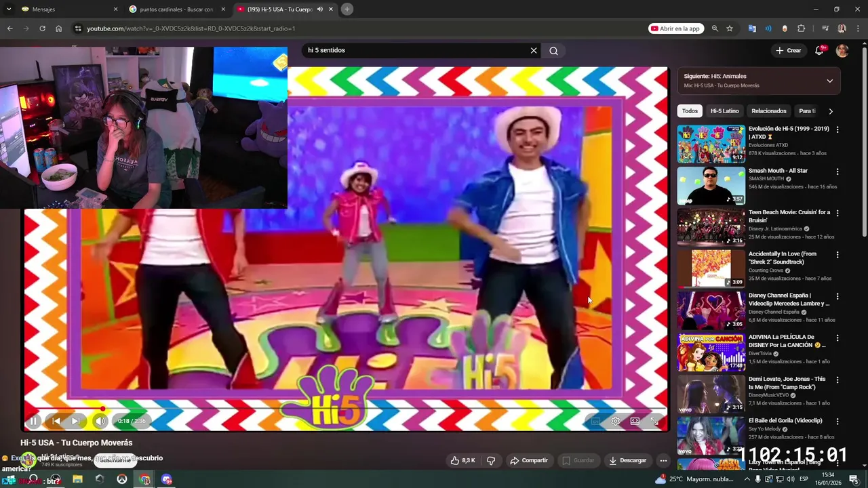Select the Todos filter chip
The width and height of the screenshot is (868, 488).
(690, 111)
